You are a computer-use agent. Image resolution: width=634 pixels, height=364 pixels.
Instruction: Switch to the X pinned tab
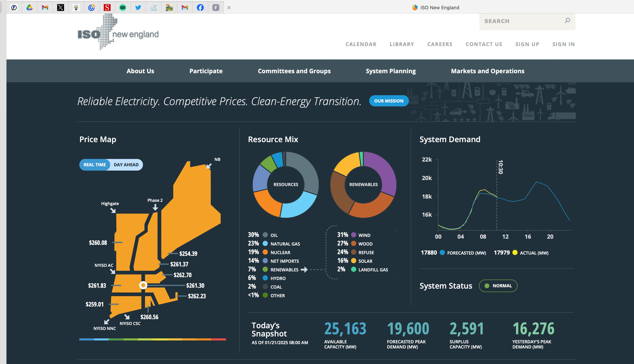pos(61,8)
